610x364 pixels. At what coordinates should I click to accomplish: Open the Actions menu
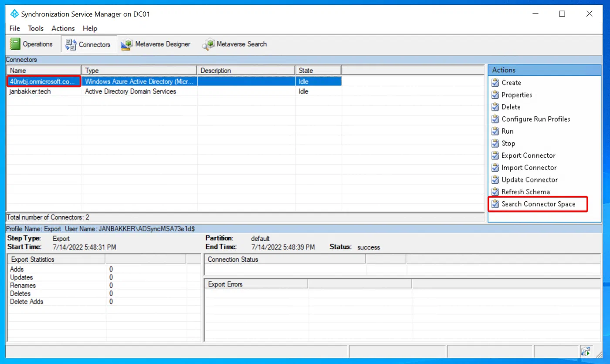[x=63, y=28]
